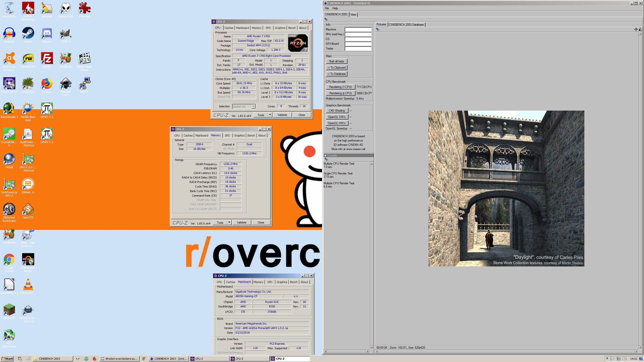Open BleachBit desktop shortcut

tap(47, 10)
